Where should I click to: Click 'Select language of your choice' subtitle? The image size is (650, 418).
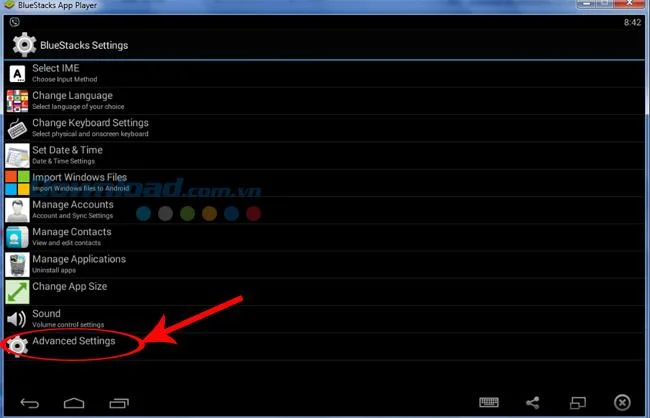(78, 107)
